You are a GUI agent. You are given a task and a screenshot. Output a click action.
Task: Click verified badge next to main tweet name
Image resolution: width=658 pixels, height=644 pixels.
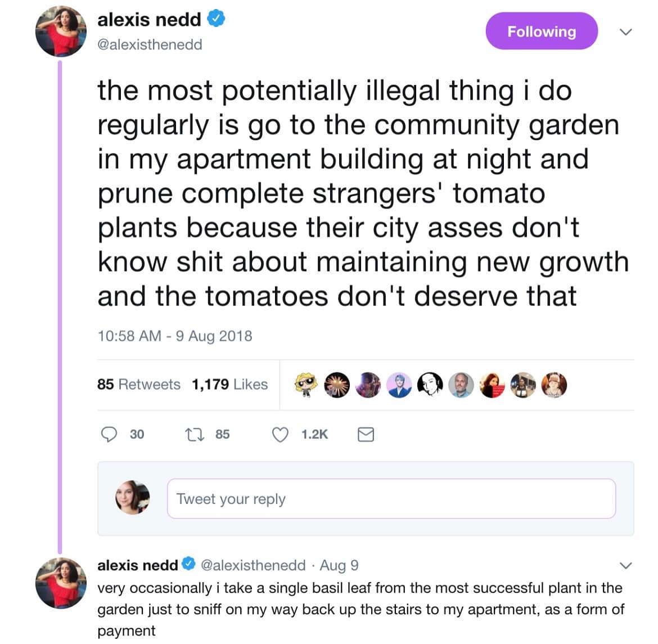point(217,19)
